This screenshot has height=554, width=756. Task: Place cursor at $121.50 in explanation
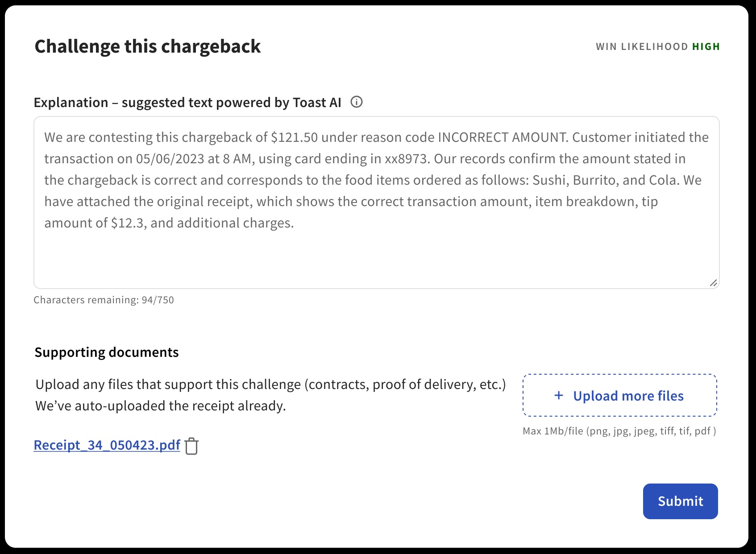coord(295,137)
